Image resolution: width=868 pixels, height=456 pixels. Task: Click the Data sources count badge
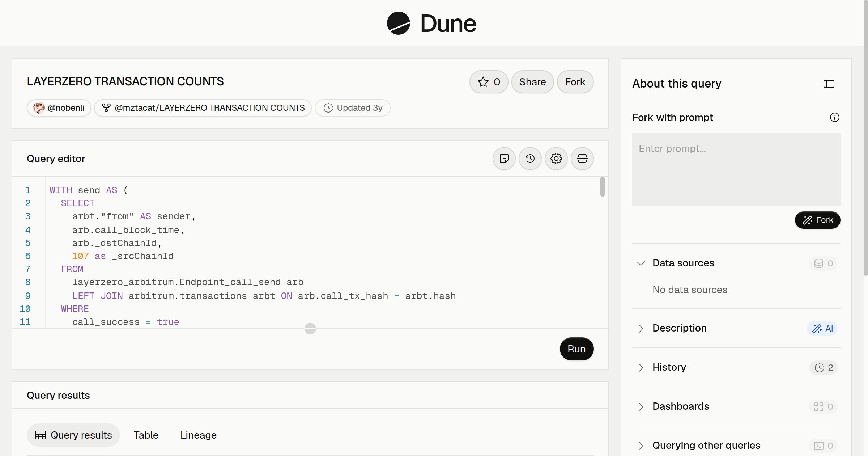(823, 263)
